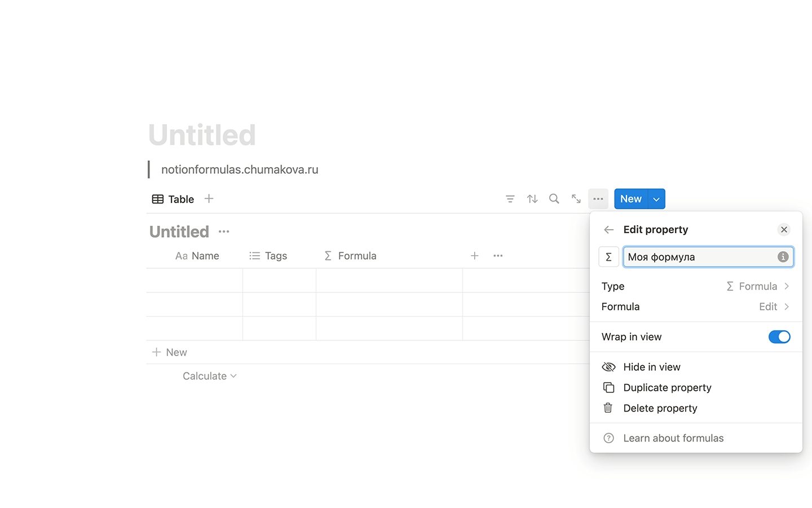Open Learn about formulas help link
This screenshot has height=508, width=812.
(696, 438)
